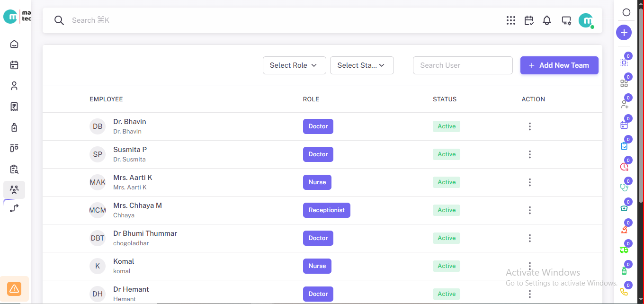Click the employee name Dr Hemant
Image resolution: width=644 pixels, height=304 pixels.
(x=131, y=289)
